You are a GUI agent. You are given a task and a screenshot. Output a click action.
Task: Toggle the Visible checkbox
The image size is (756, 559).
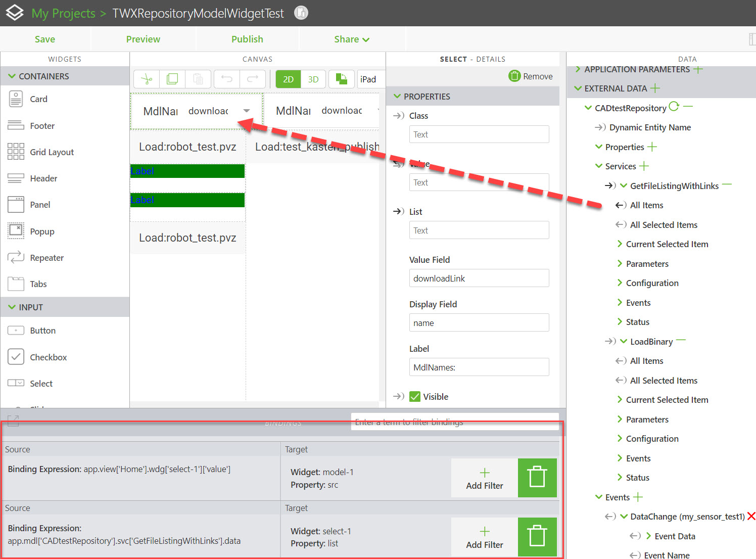[x=415, y=397]
